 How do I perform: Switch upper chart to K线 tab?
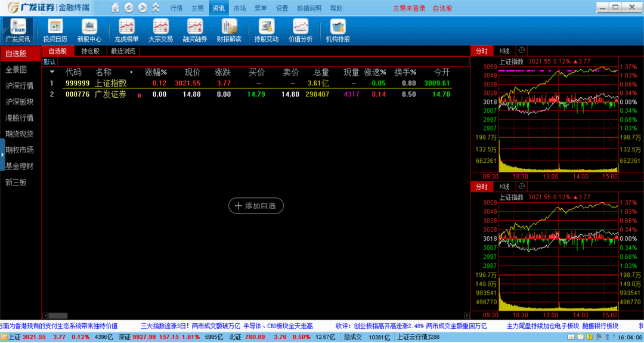(504, 51)
